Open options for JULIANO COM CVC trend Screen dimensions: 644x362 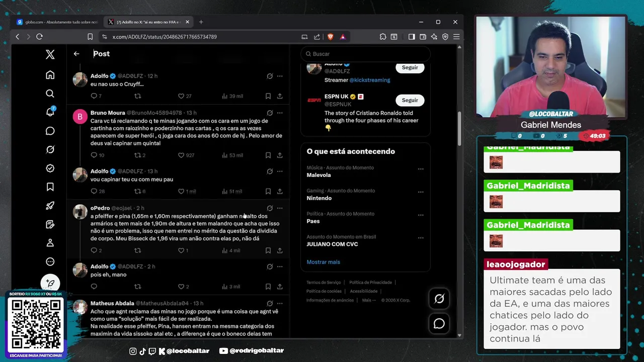click(x=421, y=238)
